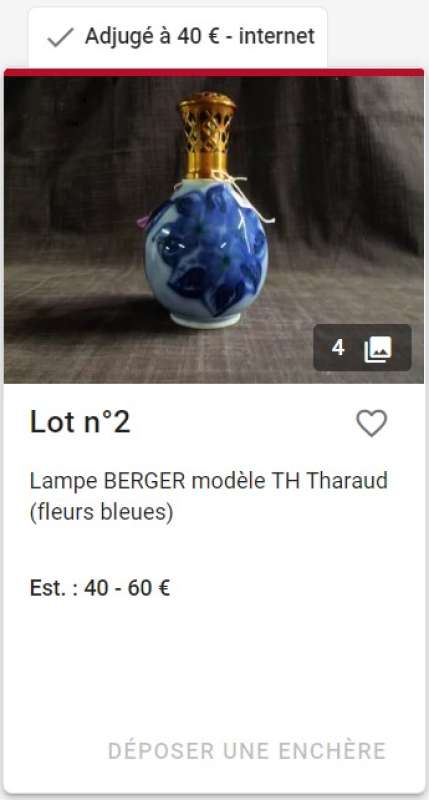The image size is (429, 800).
Task: Select the photo count number 4
Action: click(x=338, y=348)
